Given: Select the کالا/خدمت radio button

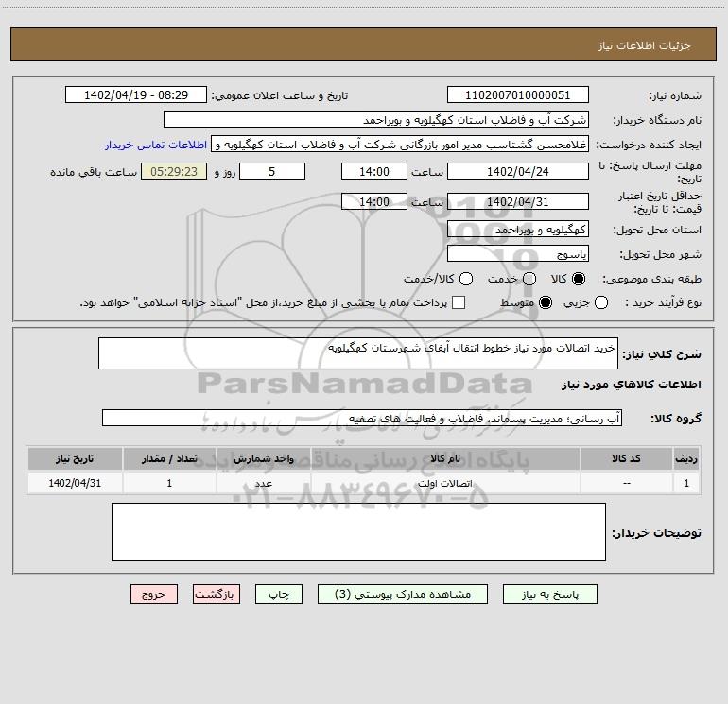Looking at the screenshot, I should pos(466,279).
